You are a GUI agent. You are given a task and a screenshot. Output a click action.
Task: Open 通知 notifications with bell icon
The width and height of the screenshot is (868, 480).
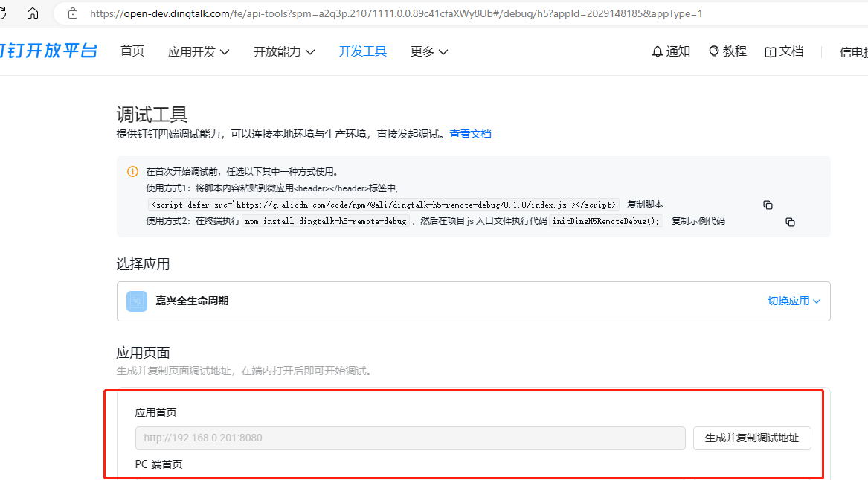(671, 51)
